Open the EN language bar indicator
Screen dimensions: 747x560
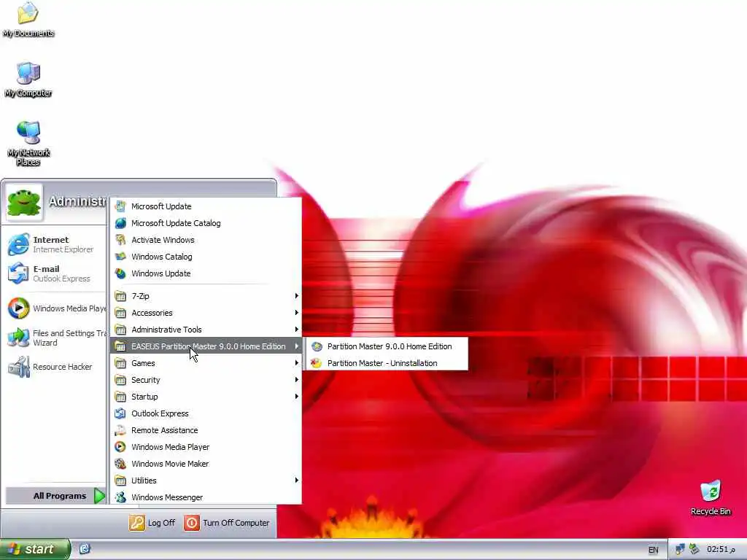coord(653,550)
